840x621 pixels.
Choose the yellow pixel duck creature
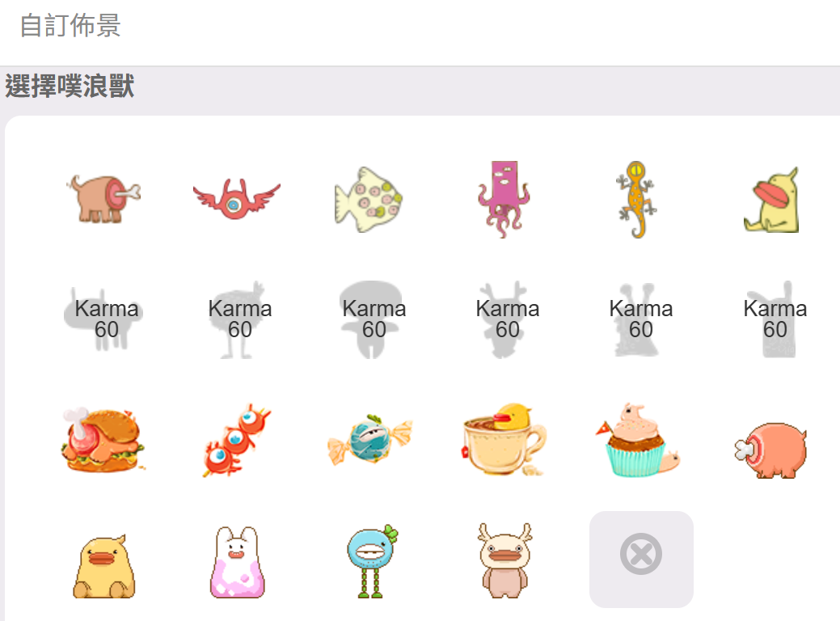click(104, 566)
